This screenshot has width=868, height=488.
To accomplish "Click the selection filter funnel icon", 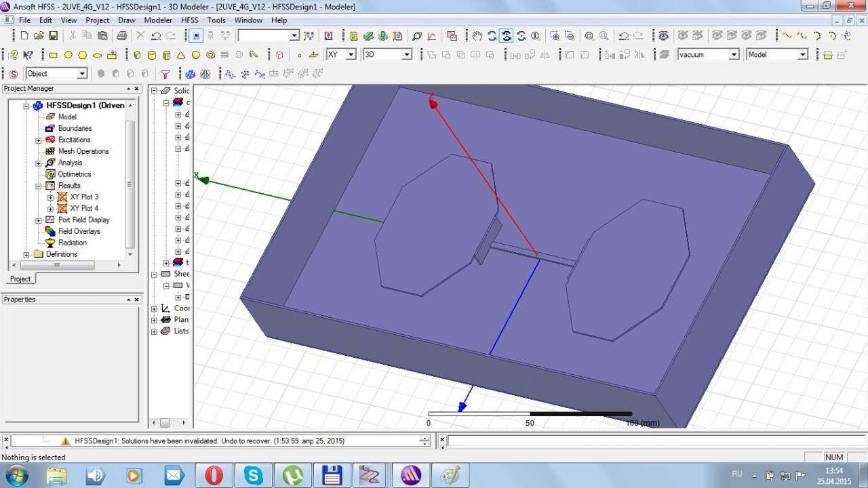I will [165, 74].
